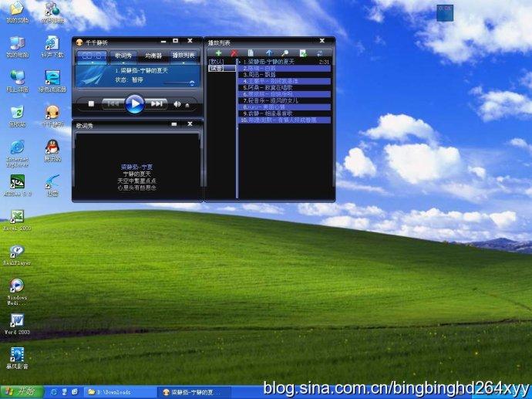Toggle the 均衡器 equalizer tab button
Image resolution: width=532 pixels, height=399 pixels.
tap(153, 56)
